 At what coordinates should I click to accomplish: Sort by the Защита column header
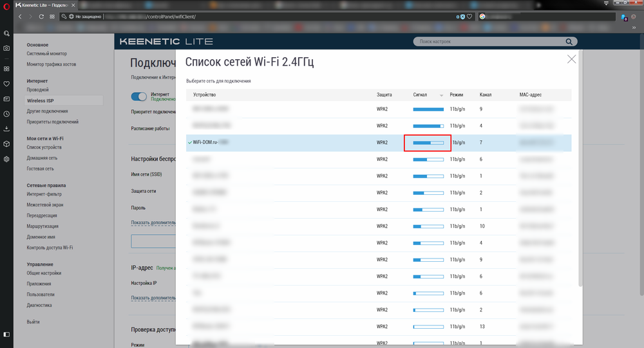click(384, 95)
